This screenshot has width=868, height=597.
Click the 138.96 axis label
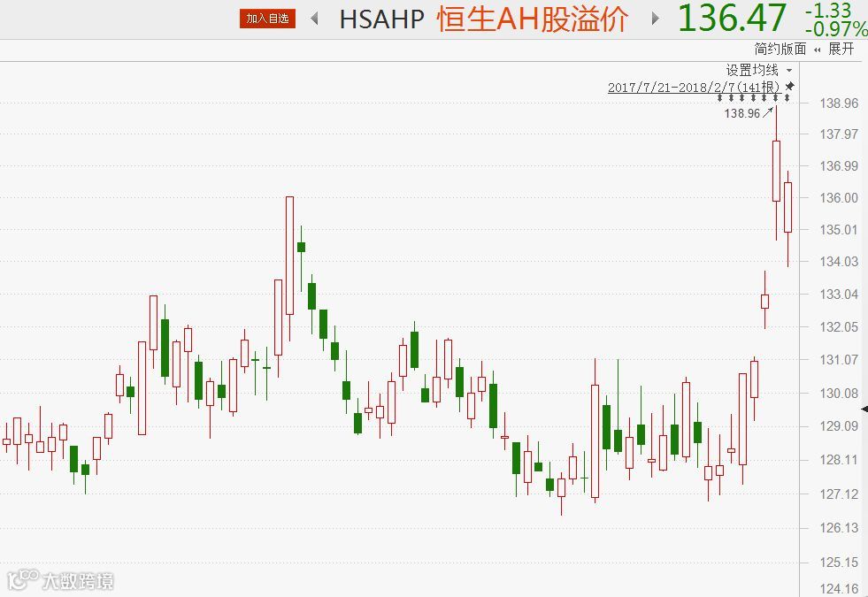pyautogui.click(x=839, y=103)
